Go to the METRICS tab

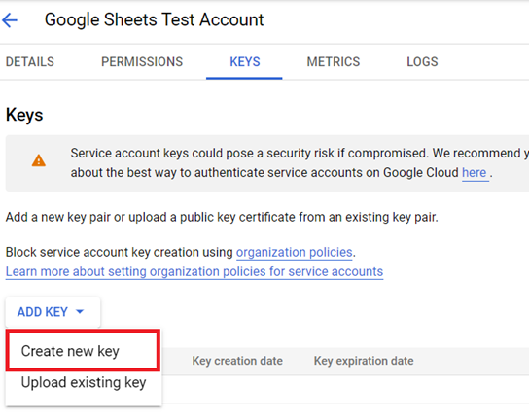334,61
